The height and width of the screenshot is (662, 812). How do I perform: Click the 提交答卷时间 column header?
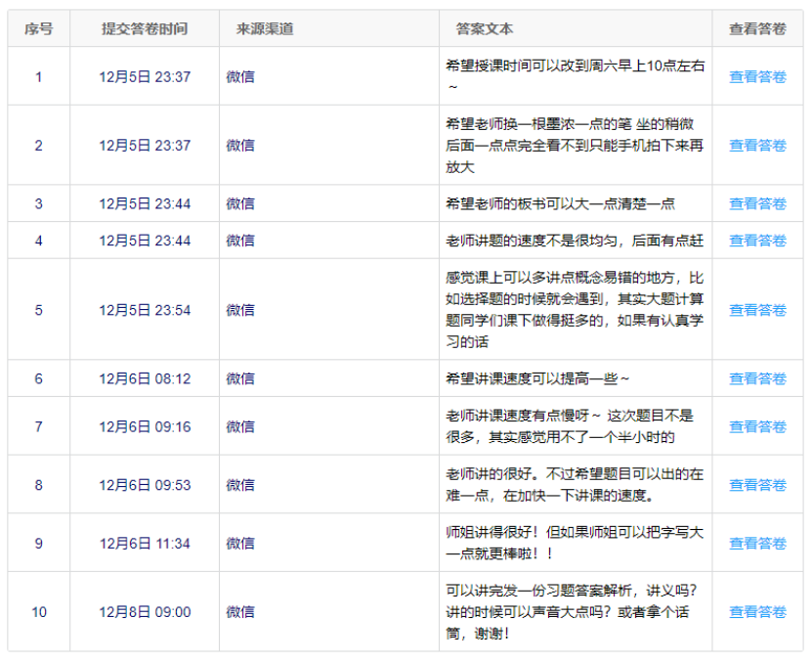(x=145, y=29)
